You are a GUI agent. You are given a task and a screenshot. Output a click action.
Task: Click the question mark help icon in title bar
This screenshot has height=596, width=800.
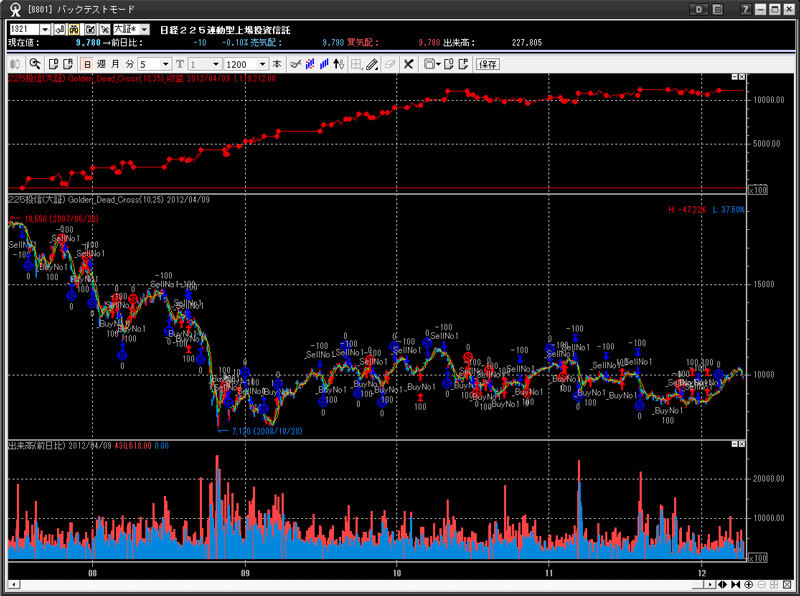click(x=745, y=9)
